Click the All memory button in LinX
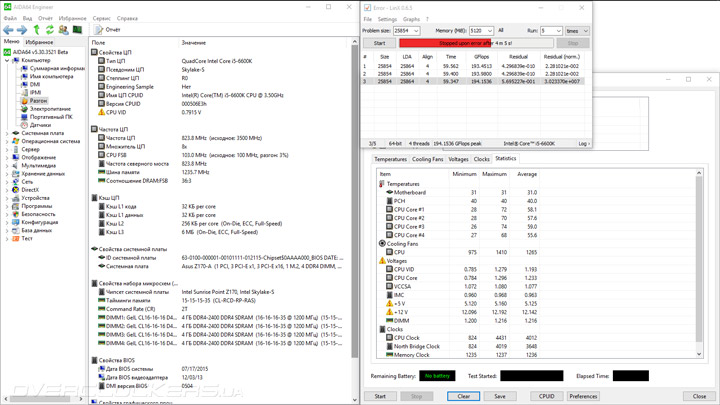 501,30
